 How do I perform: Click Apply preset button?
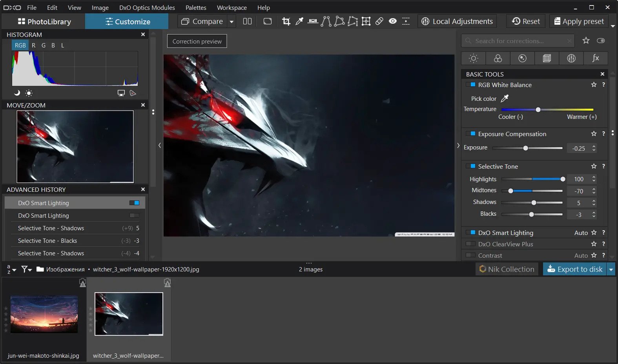click(x=579, y=21)
